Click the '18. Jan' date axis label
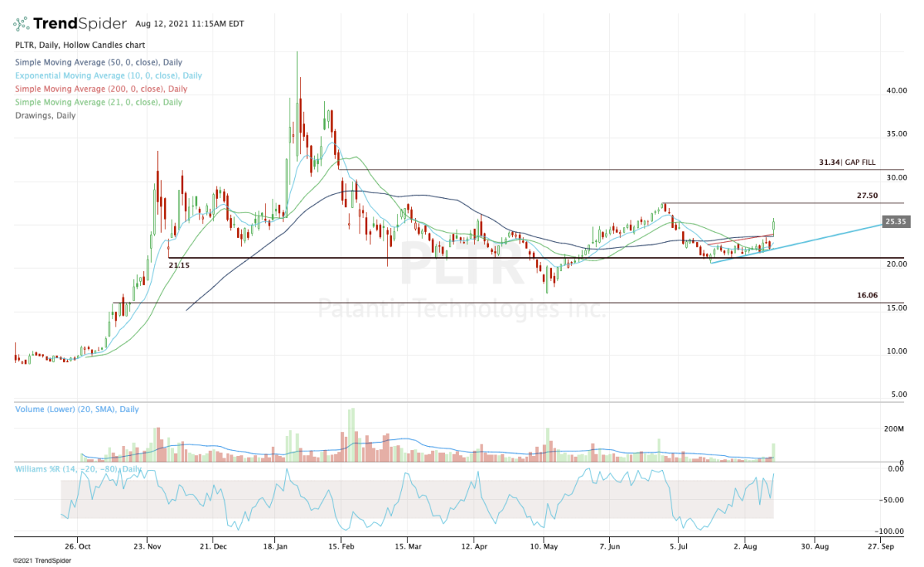 275,545
